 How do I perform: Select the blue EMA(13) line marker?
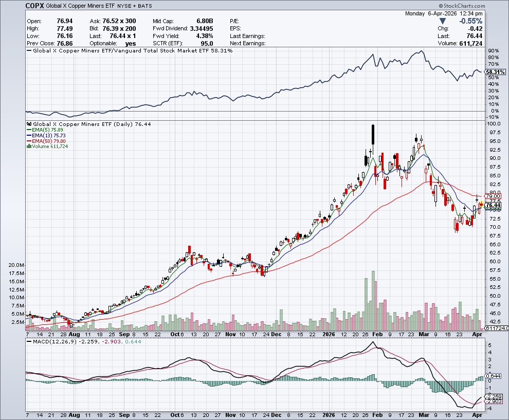pos(30,135)
